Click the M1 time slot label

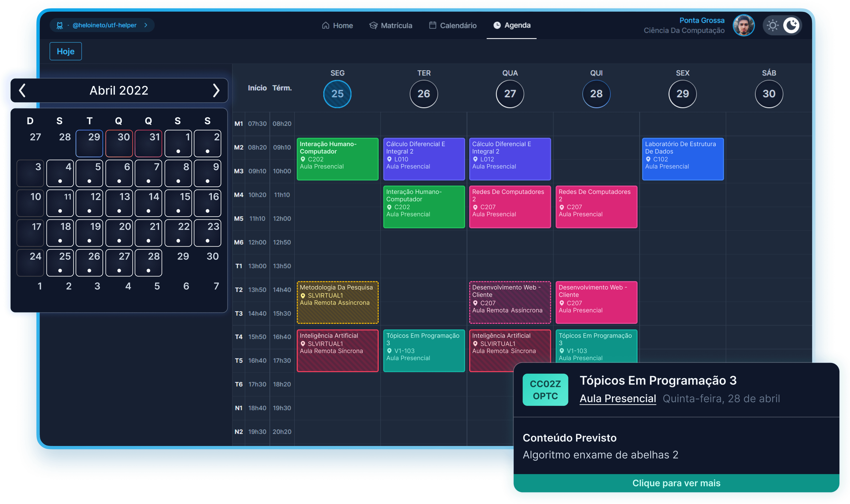coord(239,124)
